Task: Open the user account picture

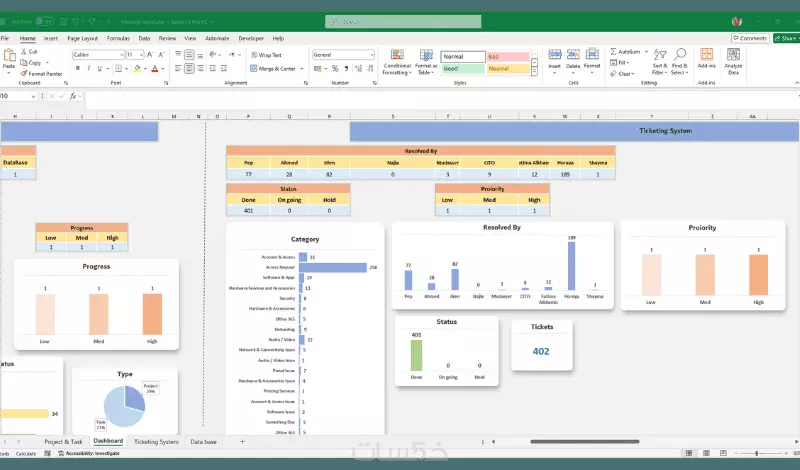Action: [736, 21]
